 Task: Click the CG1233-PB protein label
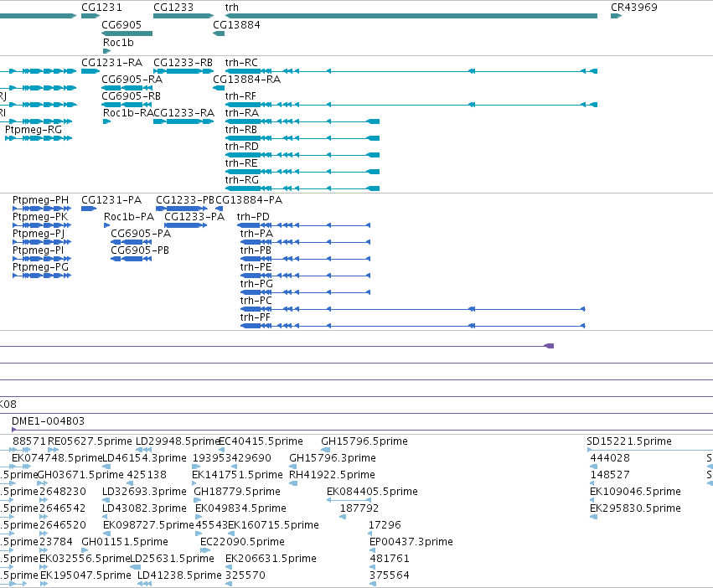(185, 200)
